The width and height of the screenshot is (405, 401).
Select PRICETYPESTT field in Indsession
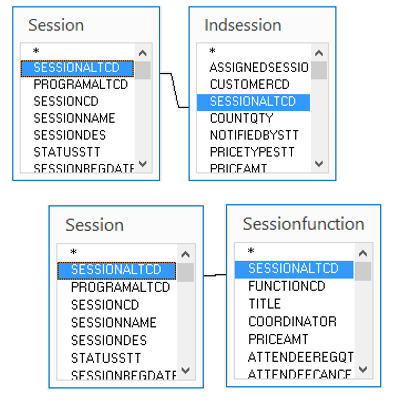252,152
